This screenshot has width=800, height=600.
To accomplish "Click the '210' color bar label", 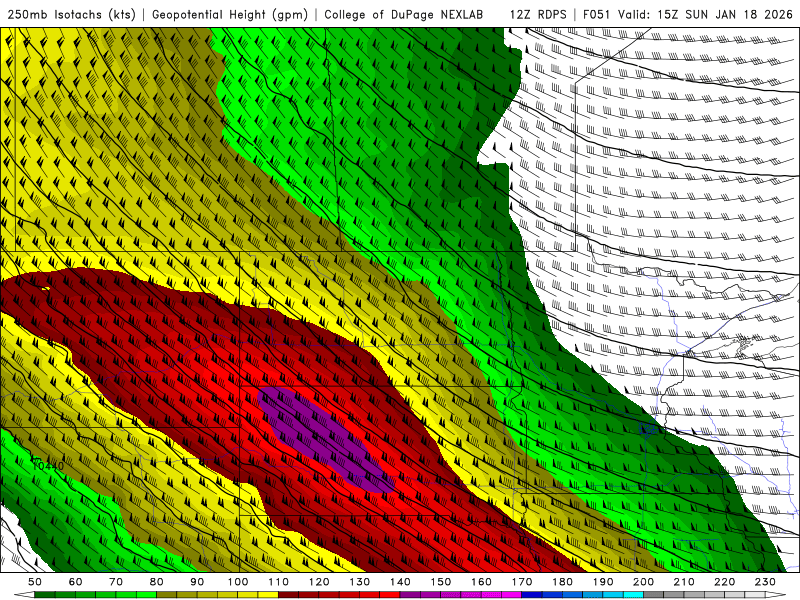I will 684,582.
